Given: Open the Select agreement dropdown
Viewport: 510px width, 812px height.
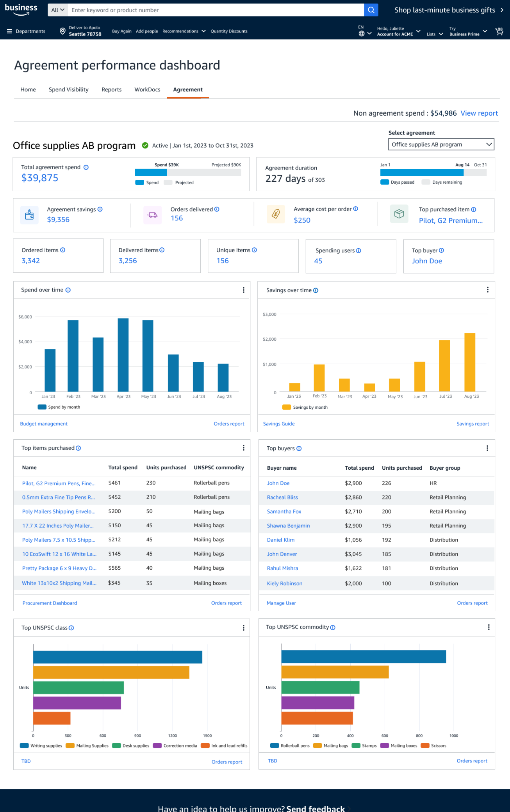Looking at the screenshot, I should coord(441,144).
